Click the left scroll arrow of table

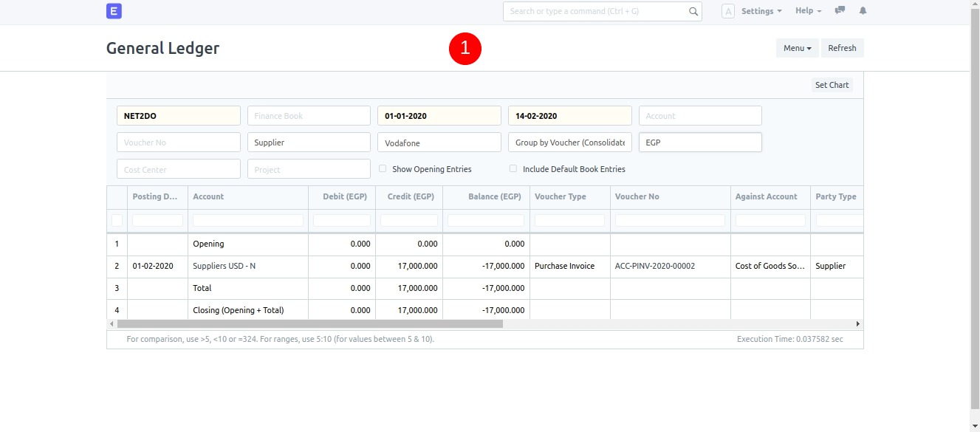coord(112,324)
